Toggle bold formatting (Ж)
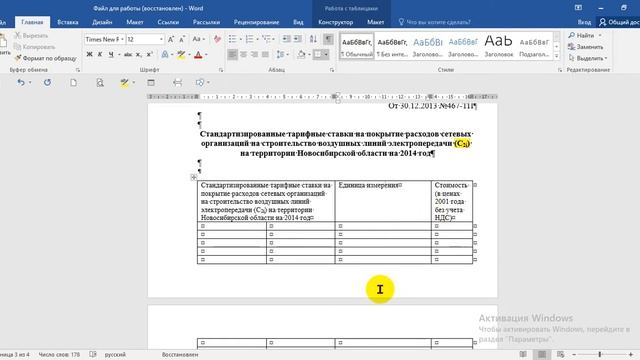The height and width of the screenshot is (360, 640). tap(89, 54)
